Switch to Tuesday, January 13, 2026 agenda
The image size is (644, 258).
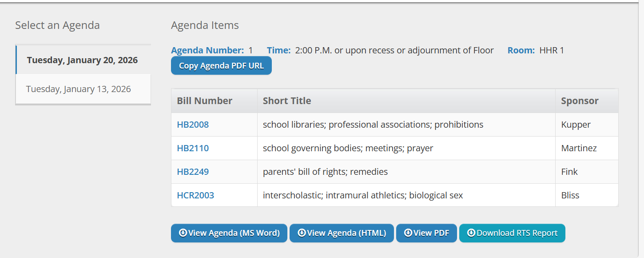point(79,89)
